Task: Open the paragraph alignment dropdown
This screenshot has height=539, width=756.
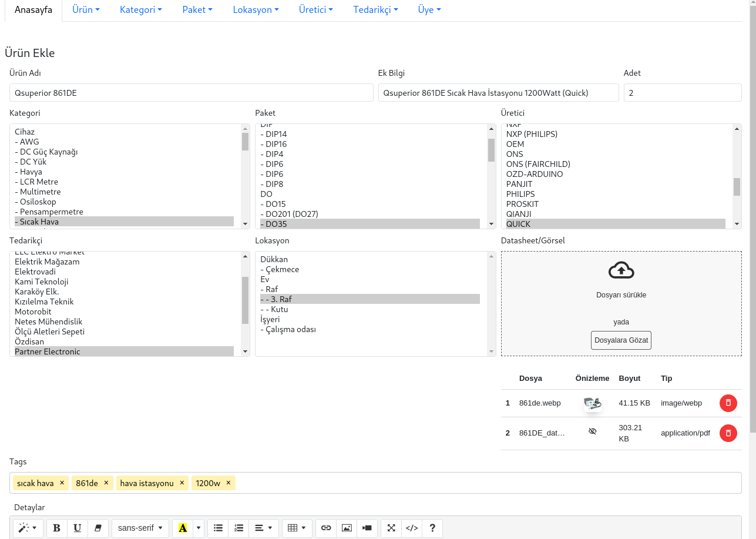Action: click(x=264, y=528)
